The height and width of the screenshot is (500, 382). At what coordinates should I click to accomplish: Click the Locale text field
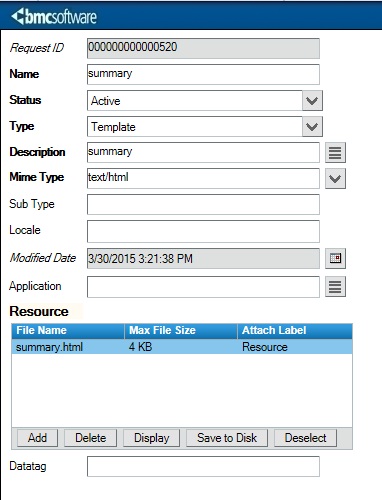(203, 231)
